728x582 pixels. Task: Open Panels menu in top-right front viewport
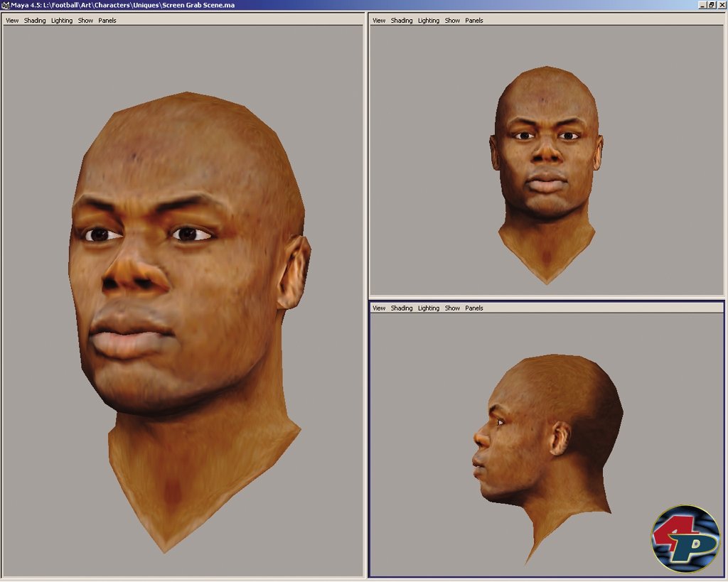(474, 21)
